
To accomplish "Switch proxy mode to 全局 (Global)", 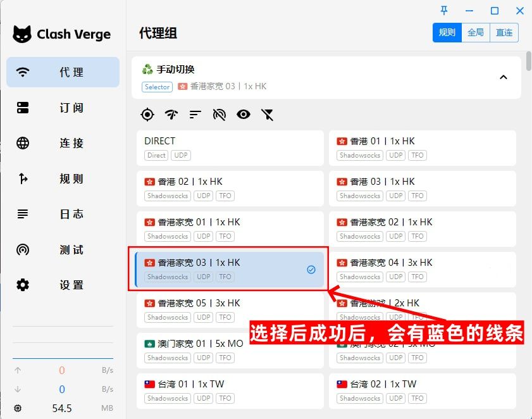I will click(x=476, y=32).
